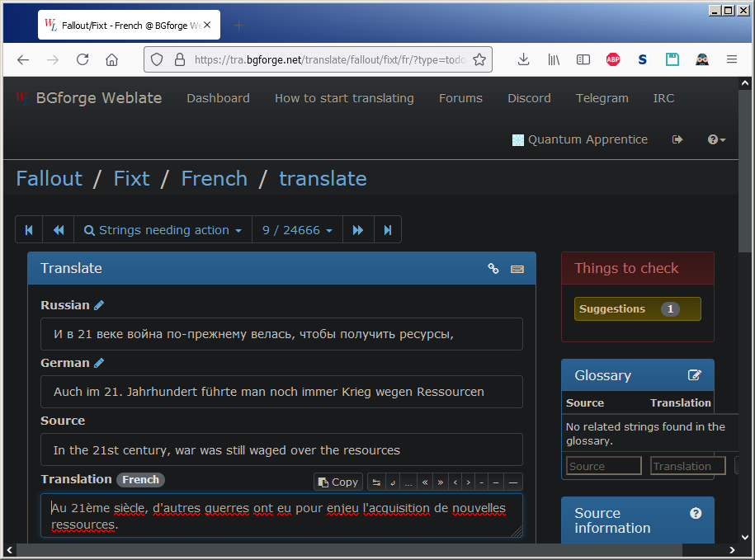Viewport: 755px width, 560px height.
Task: Insert newline character button
Action: pyautogui.click(x=393, y=482)
